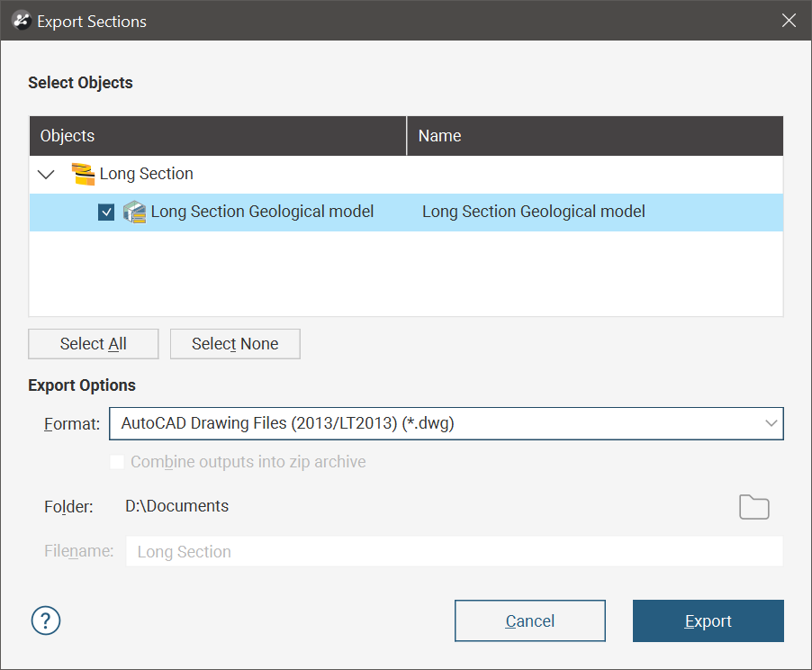The height and width of the screenshot is (670, 812).
Task: Open help with the question mark icon
Action: [46, 620]
